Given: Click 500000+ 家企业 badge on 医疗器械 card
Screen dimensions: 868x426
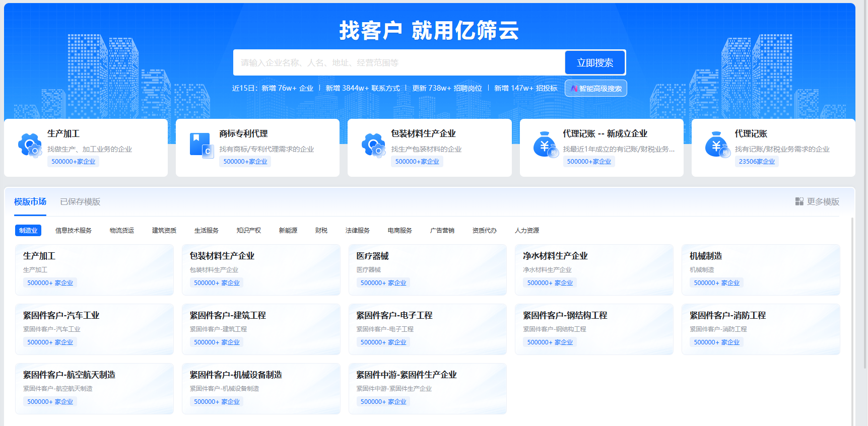Looking at the screenshot, I should point(383,283).
